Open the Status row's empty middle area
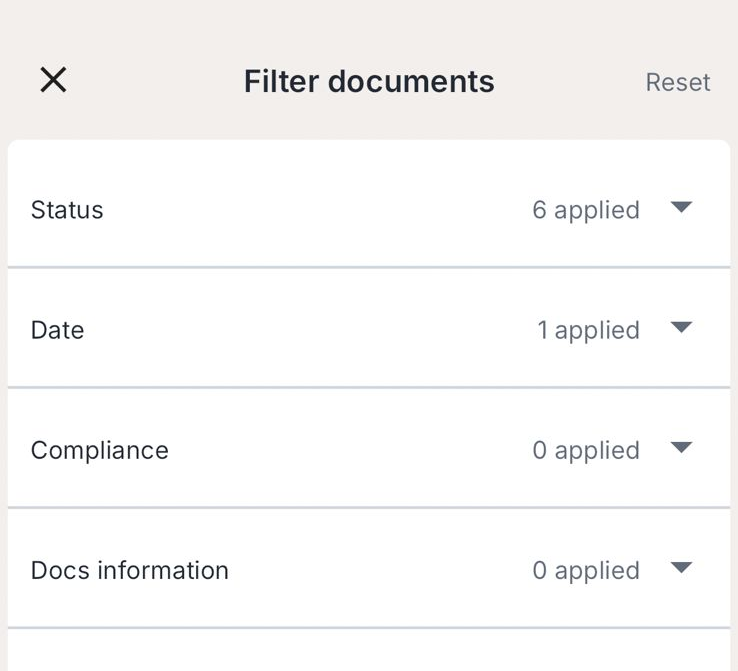738x671 pixels. point(320,210)
